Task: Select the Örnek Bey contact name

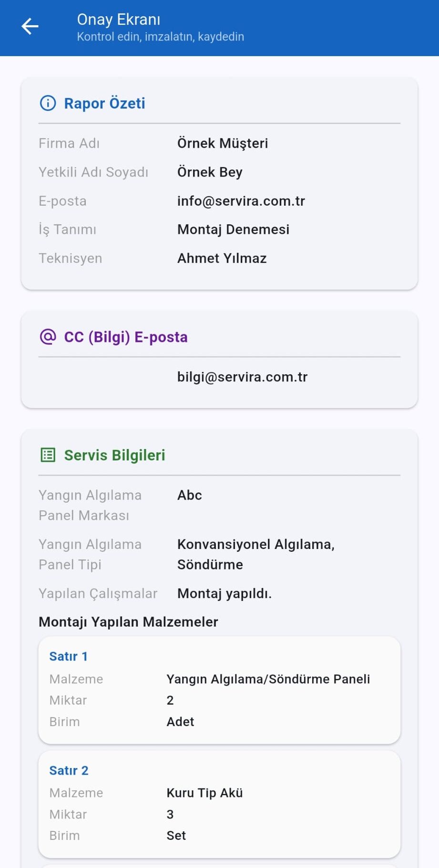Action: (210, 172)
